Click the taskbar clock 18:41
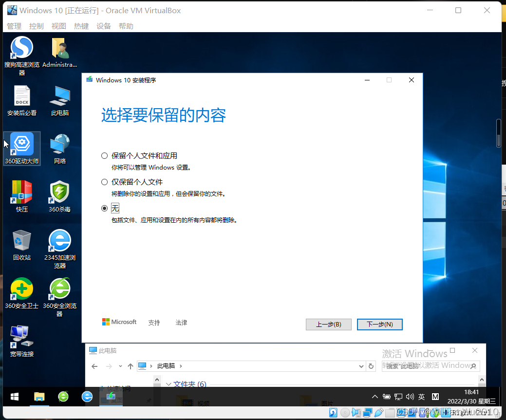The image size is (506, 420). tap(471, 392)
